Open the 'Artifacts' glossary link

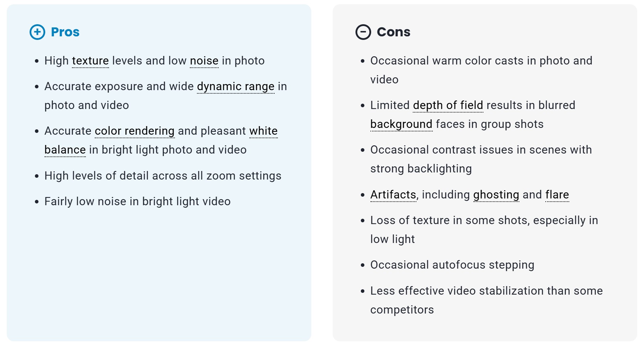(x=393, y=195)
